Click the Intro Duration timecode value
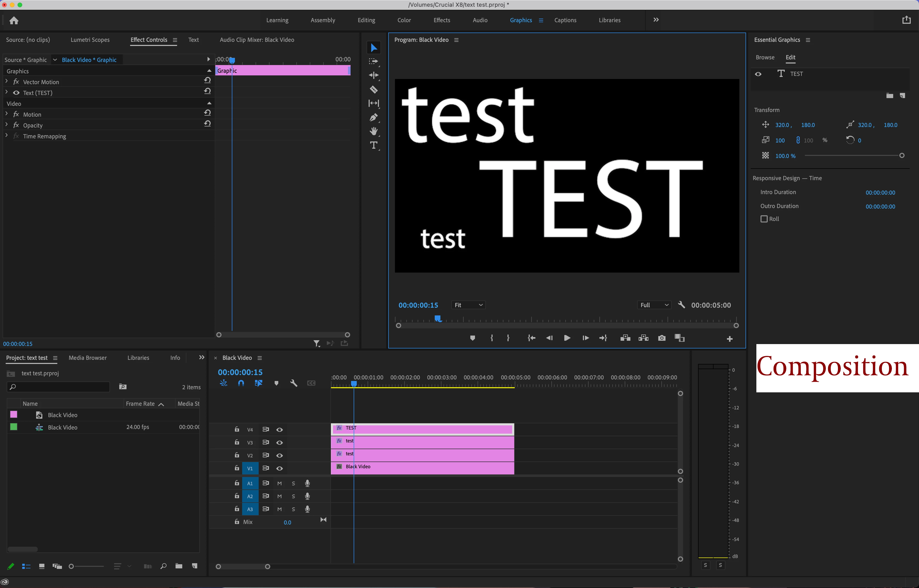This screenshot has height=588, width=919. 880,193
